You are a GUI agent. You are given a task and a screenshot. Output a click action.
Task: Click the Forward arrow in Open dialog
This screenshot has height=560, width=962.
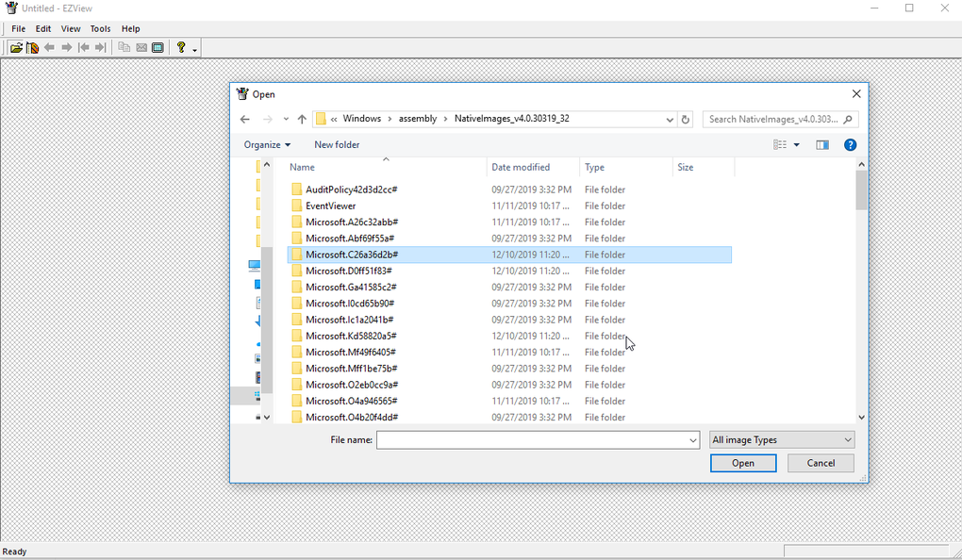pos(267,119)
